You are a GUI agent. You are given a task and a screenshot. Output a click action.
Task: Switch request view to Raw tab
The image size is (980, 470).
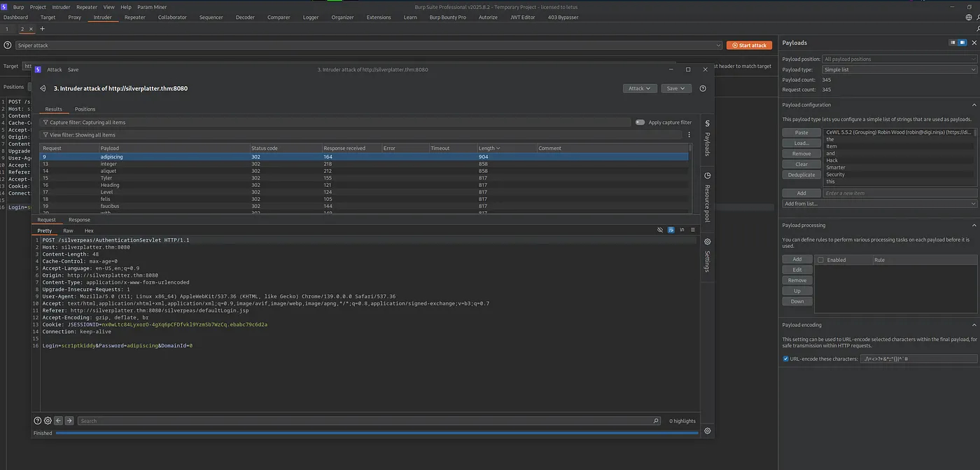tap(68, 230)
